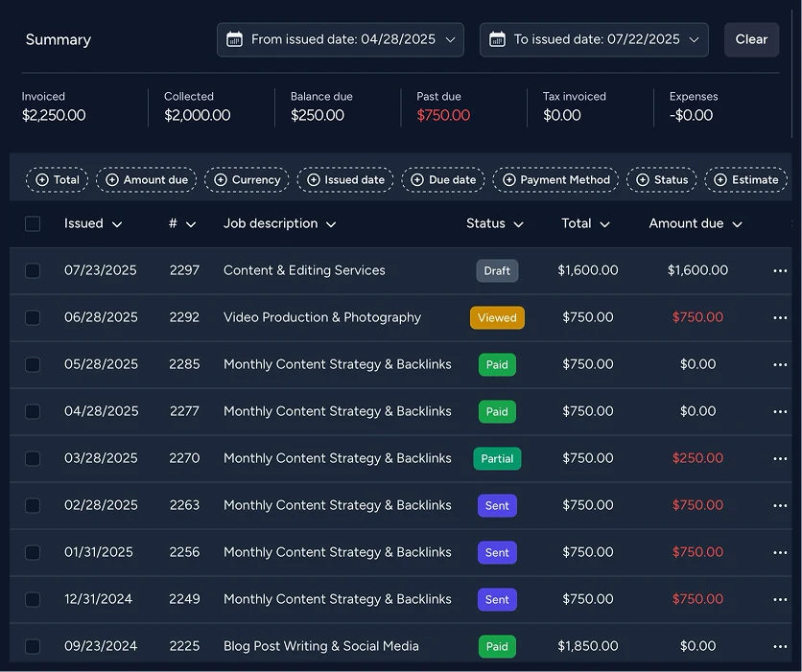The image size is (802, 672).
Task: Select checkbox for invoice 2225
Action: pos(33,647)
